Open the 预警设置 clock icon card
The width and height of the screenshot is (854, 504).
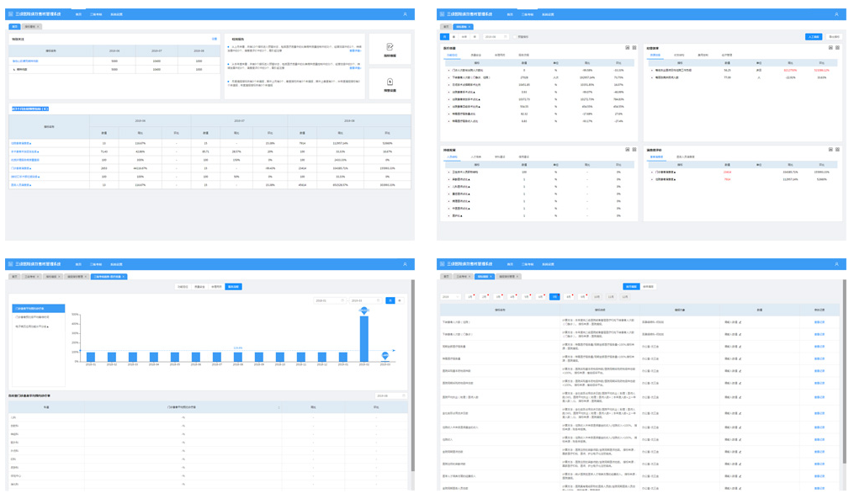tap(390, 83)
